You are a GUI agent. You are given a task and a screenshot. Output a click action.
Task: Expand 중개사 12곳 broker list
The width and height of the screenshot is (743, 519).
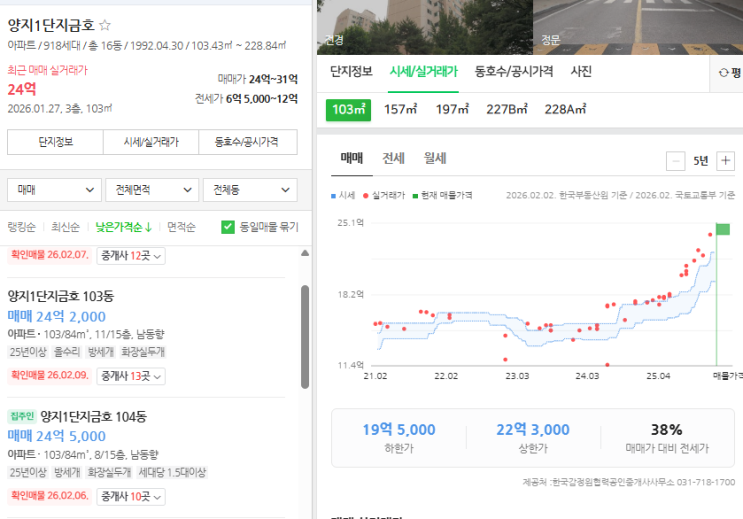pyautogui.click(x=131, y=256)
